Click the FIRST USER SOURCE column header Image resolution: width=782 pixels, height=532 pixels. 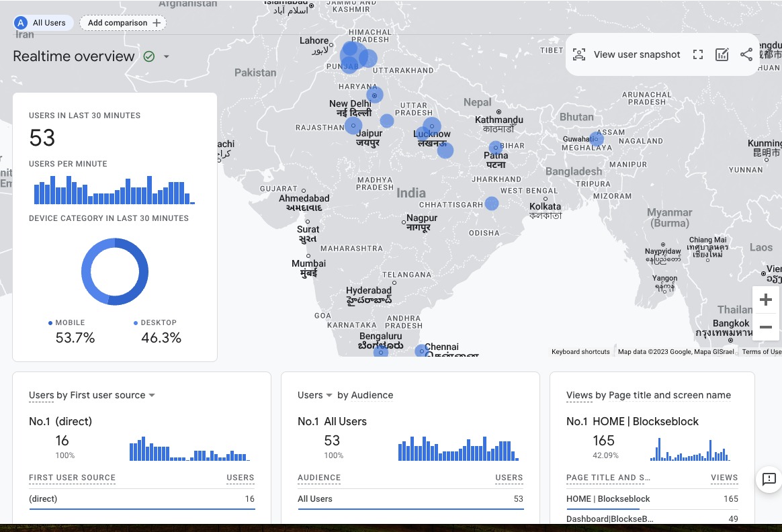point(72,478)
